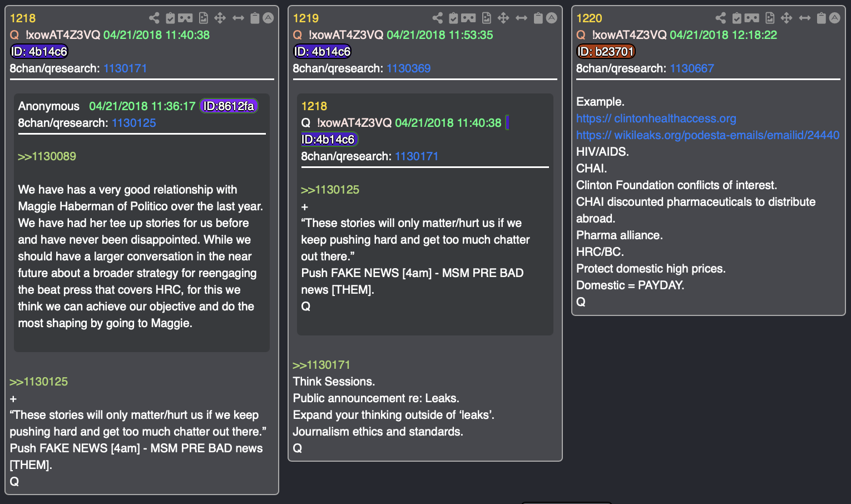Click the horizontal double-arrow icon on post 1220

point(805,18)
